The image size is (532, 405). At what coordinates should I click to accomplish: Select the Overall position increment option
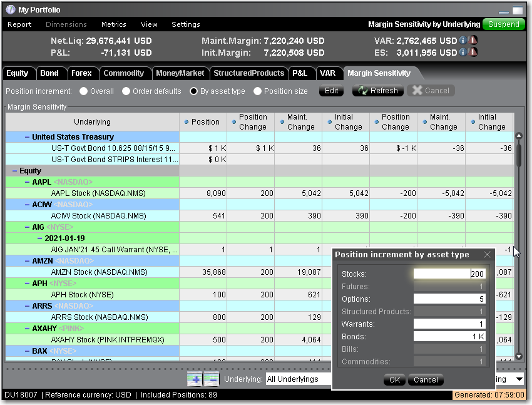84,91
